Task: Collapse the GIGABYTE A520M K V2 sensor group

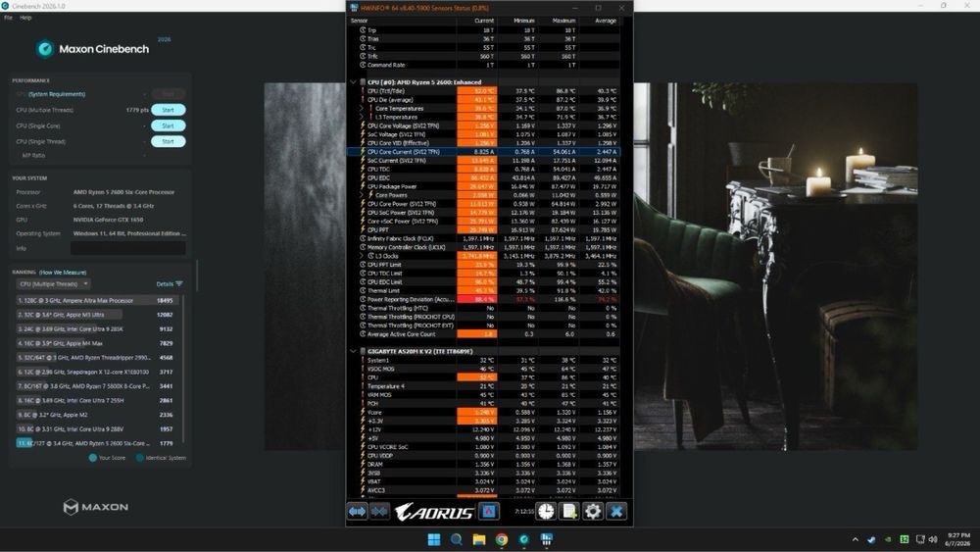Action: click(x=353, y=351)
